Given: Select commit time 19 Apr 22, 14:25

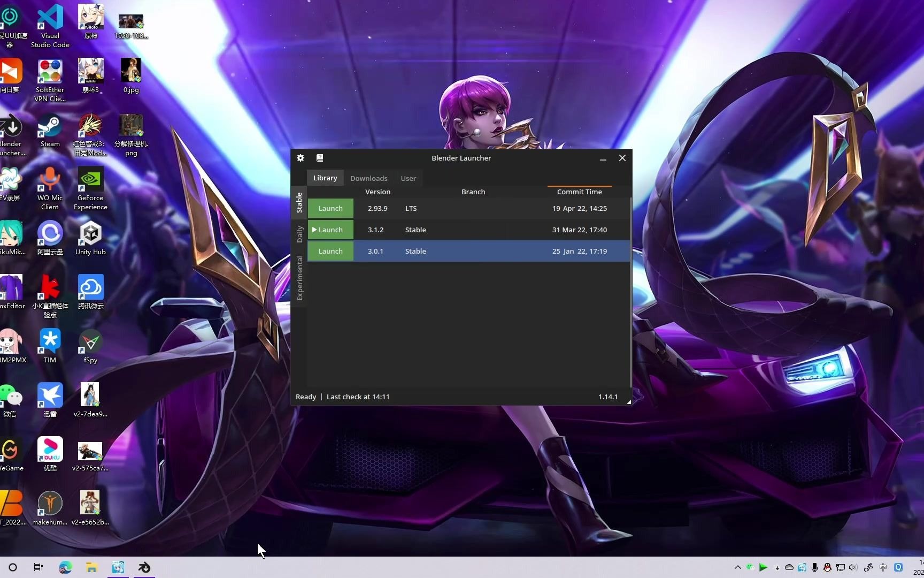Looking at the screenshot, I should point(580,208).
